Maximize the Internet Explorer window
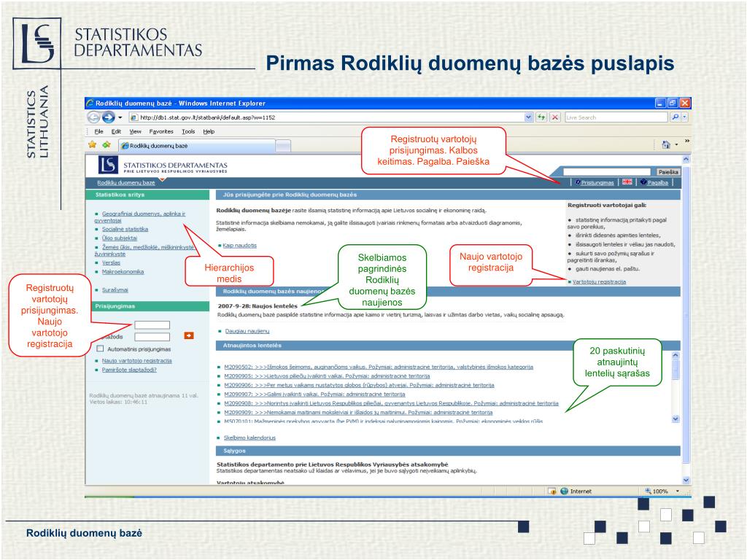The width and height of the screenshot is (747, 560). pyautogui.click(x=672, y=103)
